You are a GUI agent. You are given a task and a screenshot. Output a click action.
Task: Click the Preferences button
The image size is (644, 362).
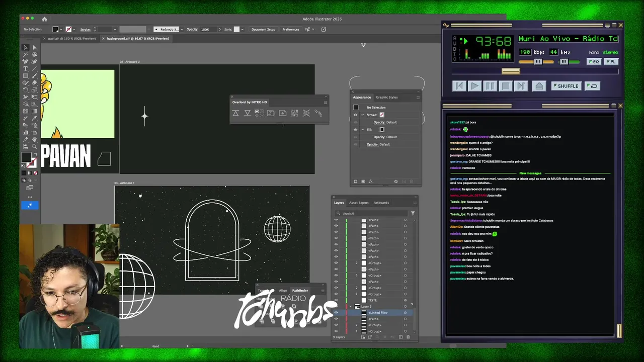pos(290,29)
